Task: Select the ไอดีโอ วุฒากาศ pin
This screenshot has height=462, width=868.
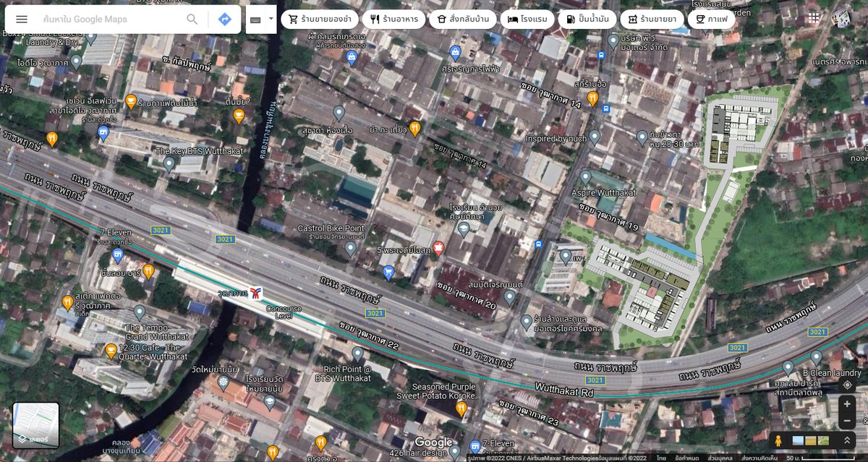Action: (76, 62)
